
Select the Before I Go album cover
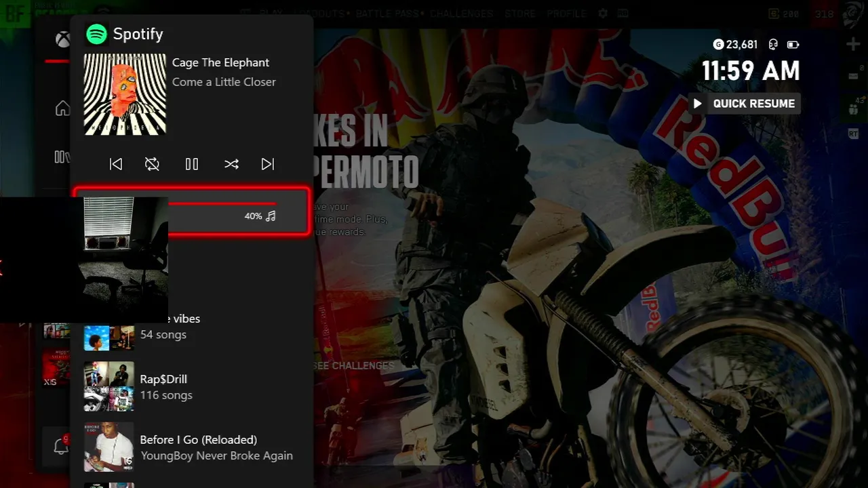click(108, 447)
